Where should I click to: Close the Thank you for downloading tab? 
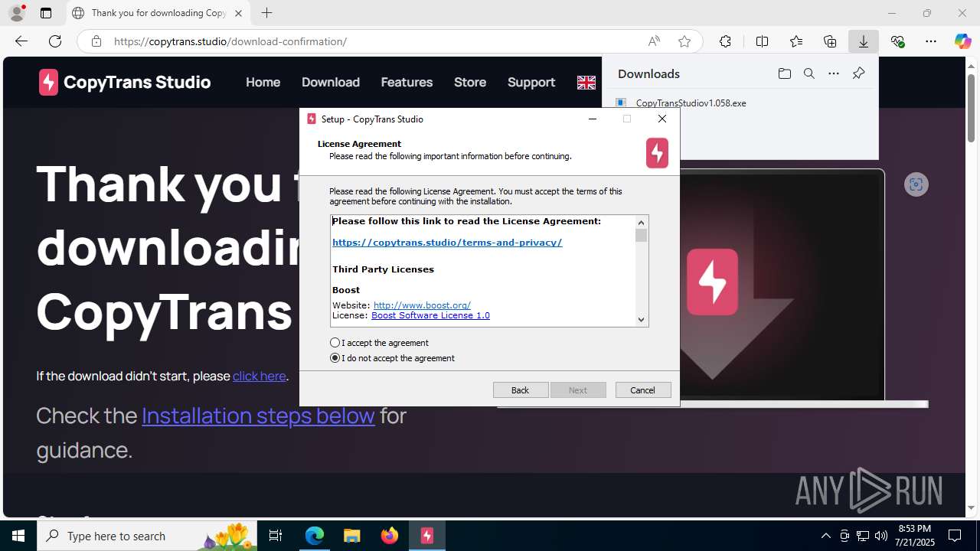point(238,13)
